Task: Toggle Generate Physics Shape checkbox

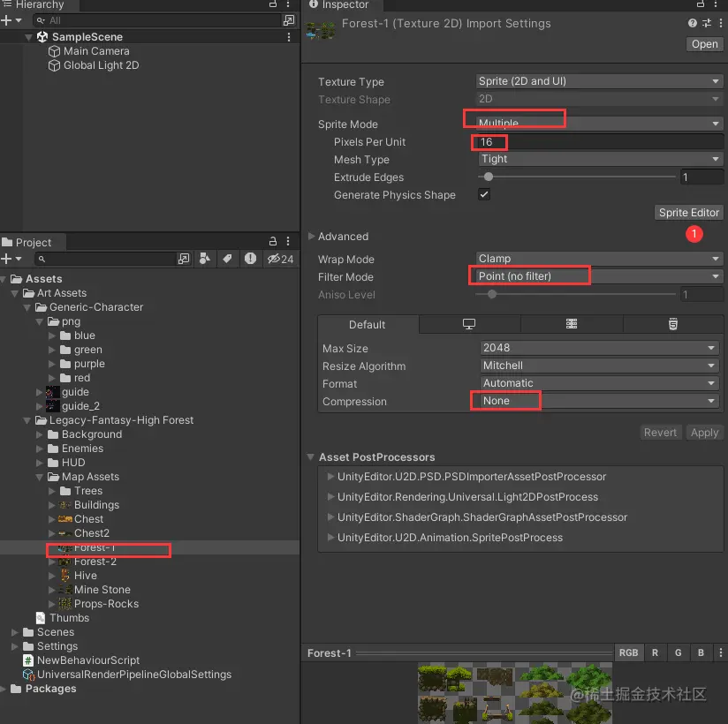Action: tap(484, 194)
